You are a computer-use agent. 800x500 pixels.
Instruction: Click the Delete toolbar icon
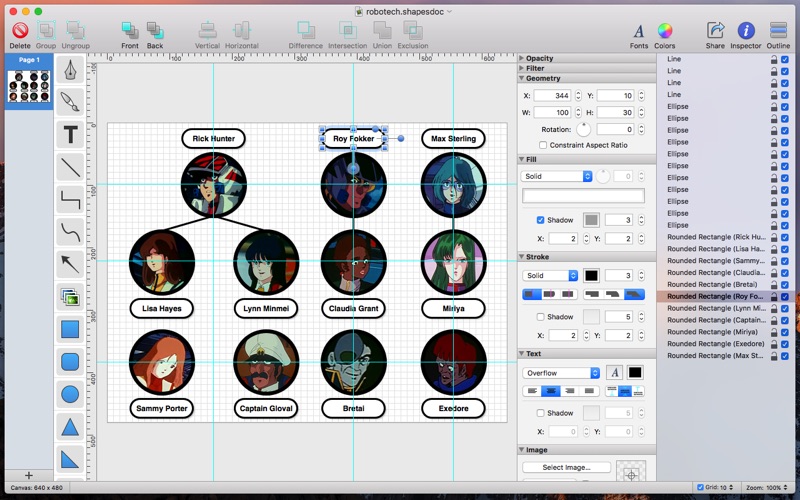click(x=20, y=31)
